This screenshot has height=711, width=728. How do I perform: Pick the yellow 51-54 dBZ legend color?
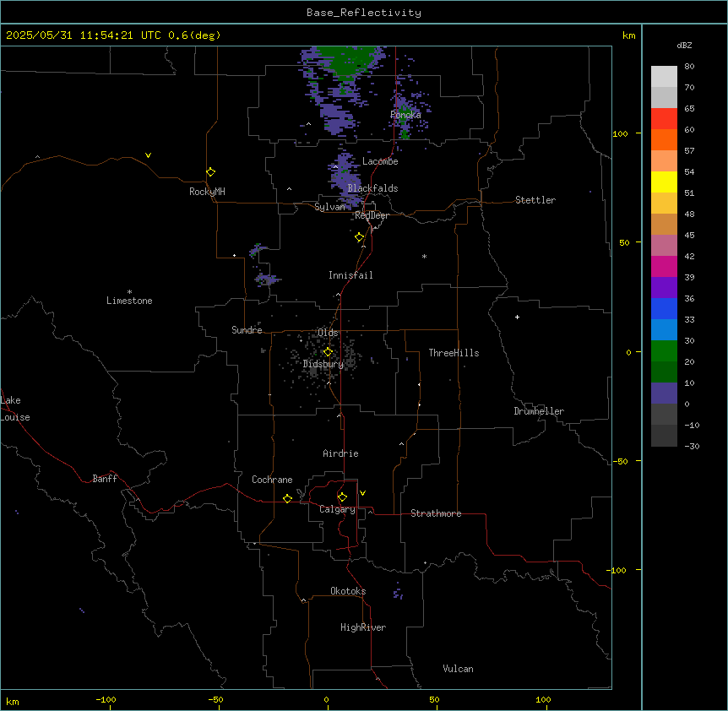tap(664, 182)
